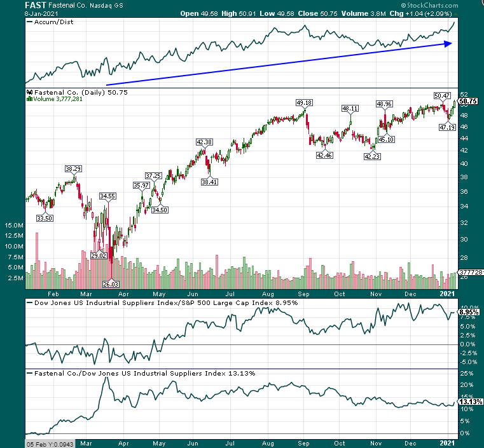The height and width of the screenshot is (448, 484).
Task: Click the 34.55 price label
Action: click(x=107, y=196)
